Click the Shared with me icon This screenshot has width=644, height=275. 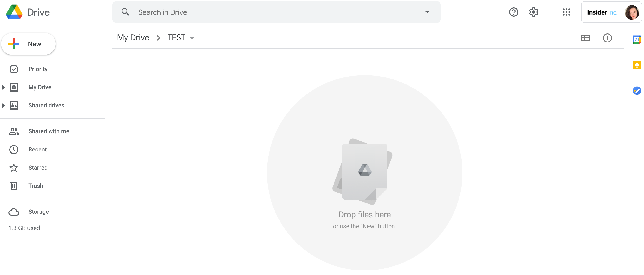tap(14, 131)
